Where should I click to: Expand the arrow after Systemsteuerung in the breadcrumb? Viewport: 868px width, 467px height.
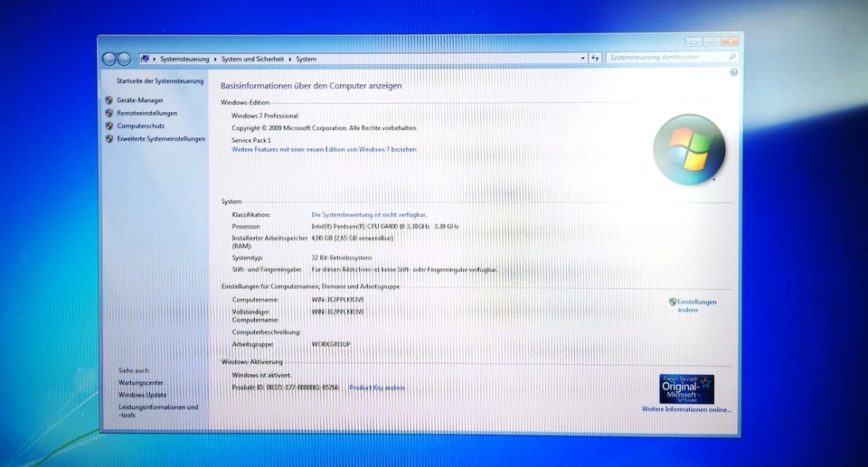pos(215,60)
